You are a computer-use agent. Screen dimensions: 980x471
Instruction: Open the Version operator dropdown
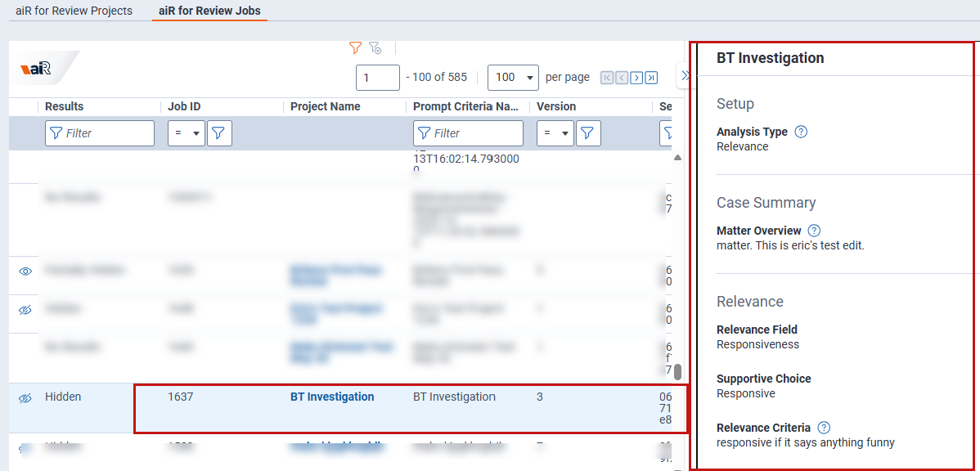coord(555,133)
